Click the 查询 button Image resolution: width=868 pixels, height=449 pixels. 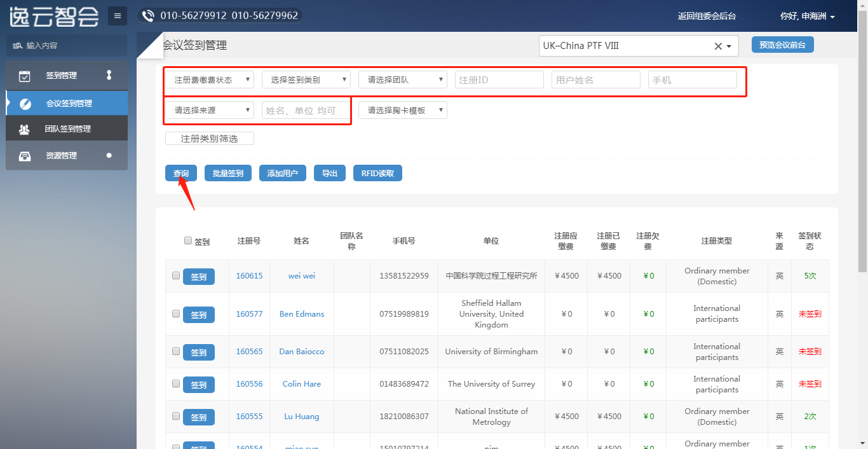coord(181,173)
